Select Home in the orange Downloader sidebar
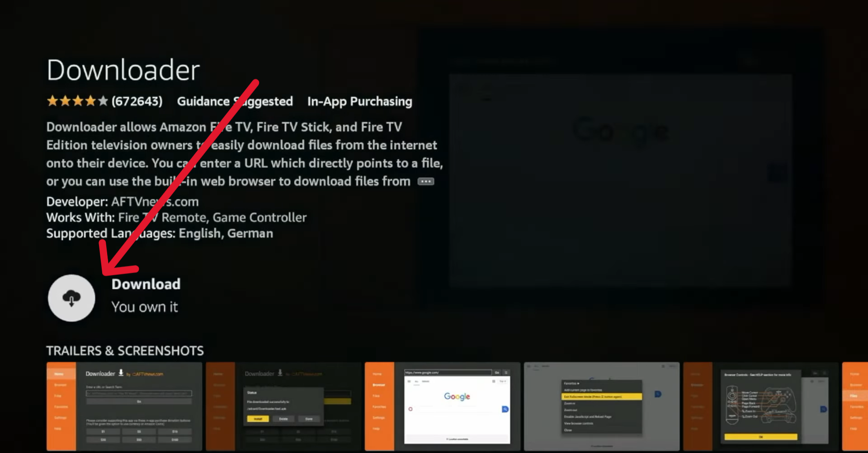Image resolution: width=868 pixels, height=453 pixels. 60,374
